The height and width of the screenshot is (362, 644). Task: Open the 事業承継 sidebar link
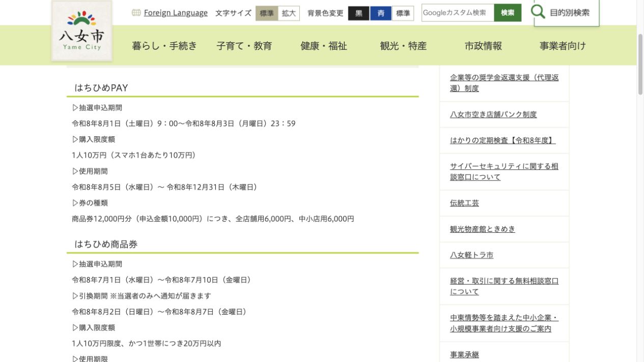(x=464, y=354)
